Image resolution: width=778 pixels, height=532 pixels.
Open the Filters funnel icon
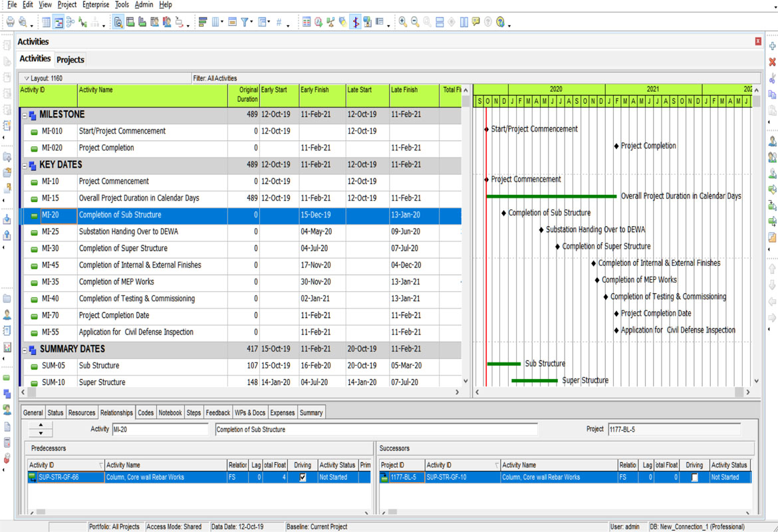245,22
